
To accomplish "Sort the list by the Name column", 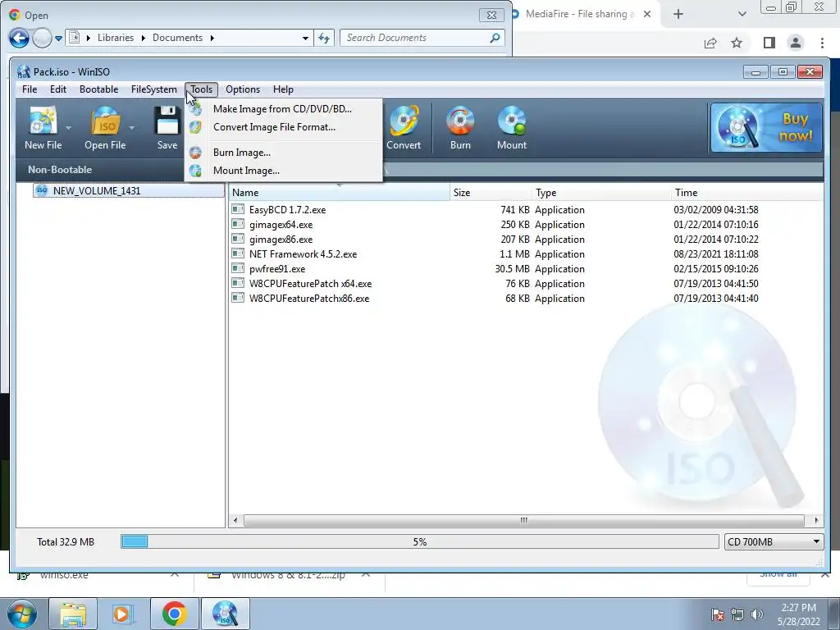I will click(x=340, y=192).
